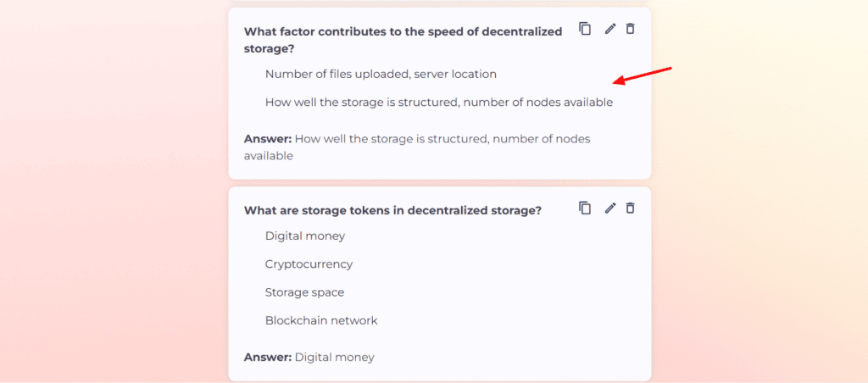Click the 'What are storage tokens' question title
The height and width of the screenshot is (383, 868).
[392, 210]
